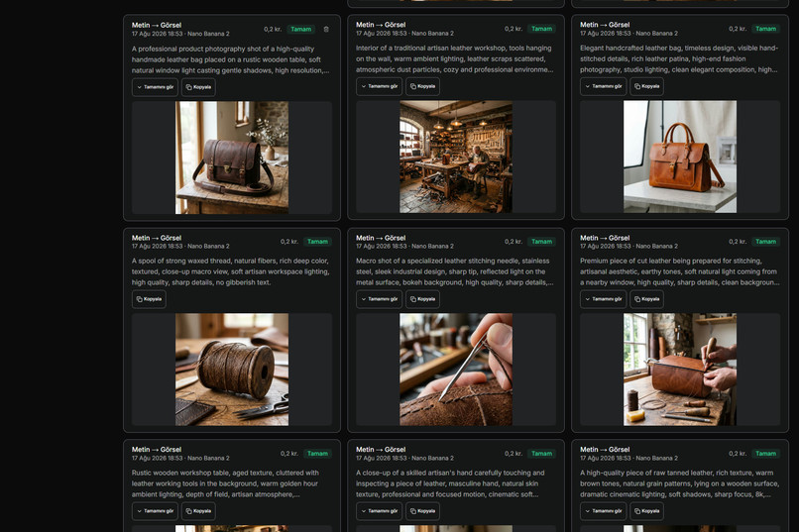Copy the waxed thread spool prompt
This screenshot has height=532, width=799.
pos(149,299)
